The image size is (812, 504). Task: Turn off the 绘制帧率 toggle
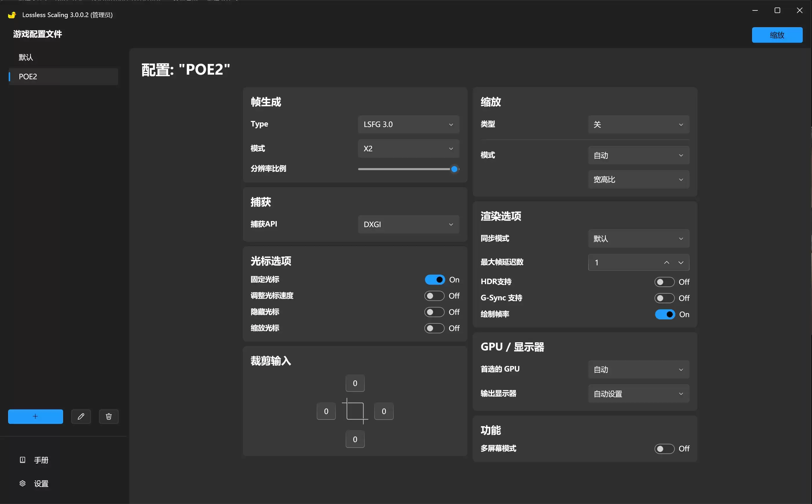665,314
